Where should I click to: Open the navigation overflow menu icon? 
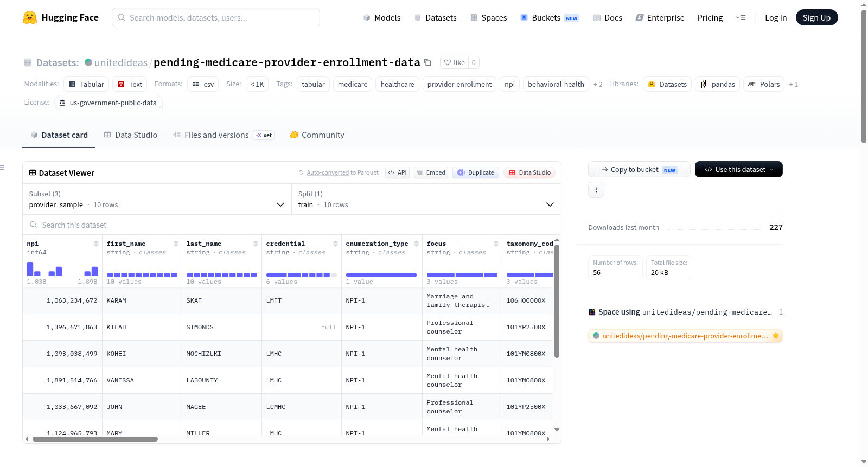[x=741, y=17]
